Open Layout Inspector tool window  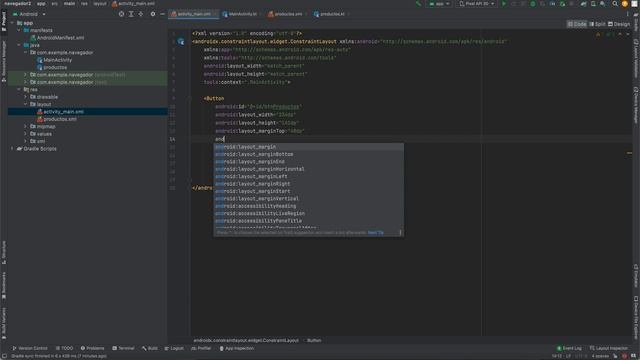pos(609,348)
